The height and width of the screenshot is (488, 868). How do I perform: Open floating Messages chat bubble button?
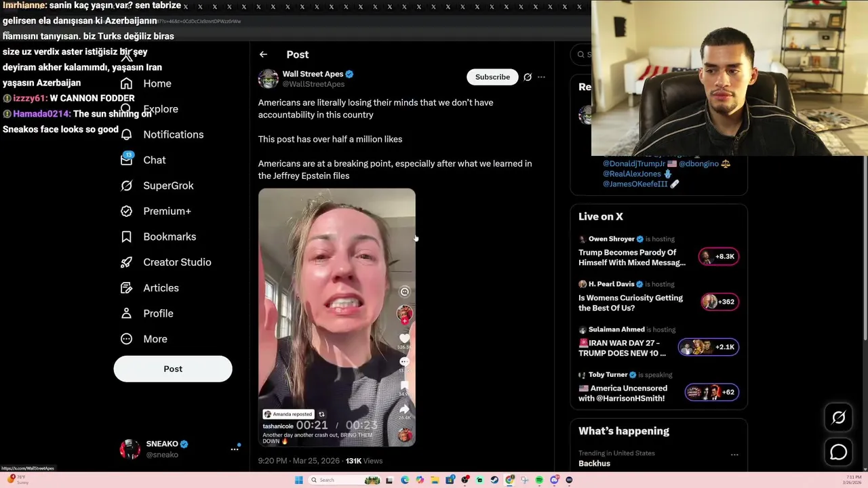pyautogui.click(x=839, y=451)
